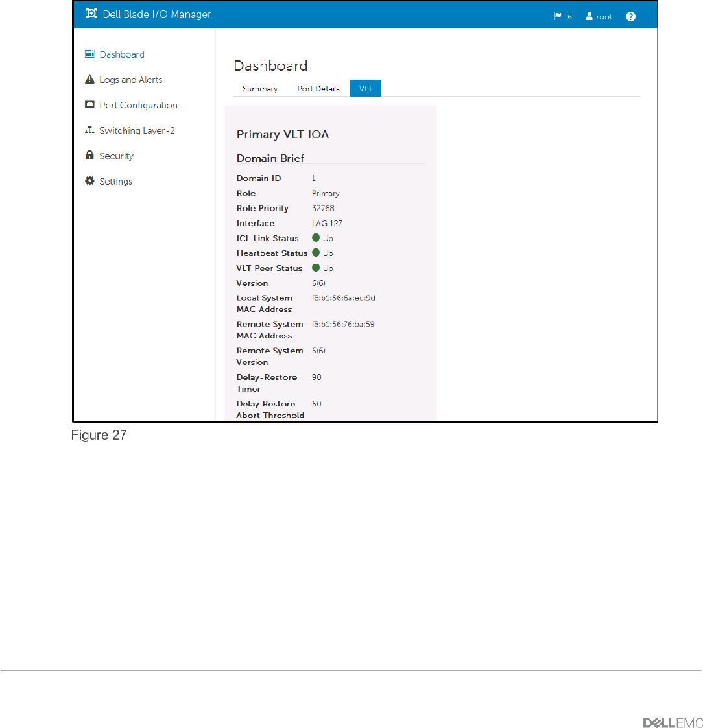
Task: Click the Dell Blade I/O Manager logo icon
Action: click(91, 14)
